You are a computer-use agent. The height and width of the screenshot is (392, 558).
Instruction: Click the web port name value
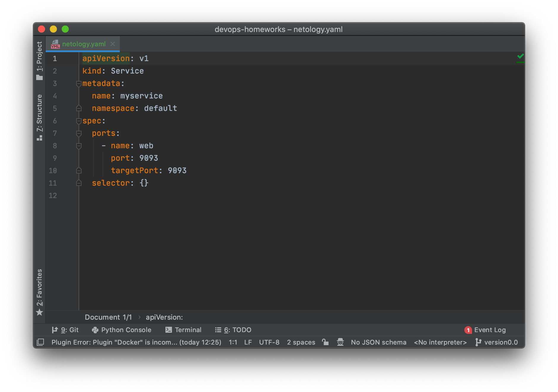(x=146, y=146)
